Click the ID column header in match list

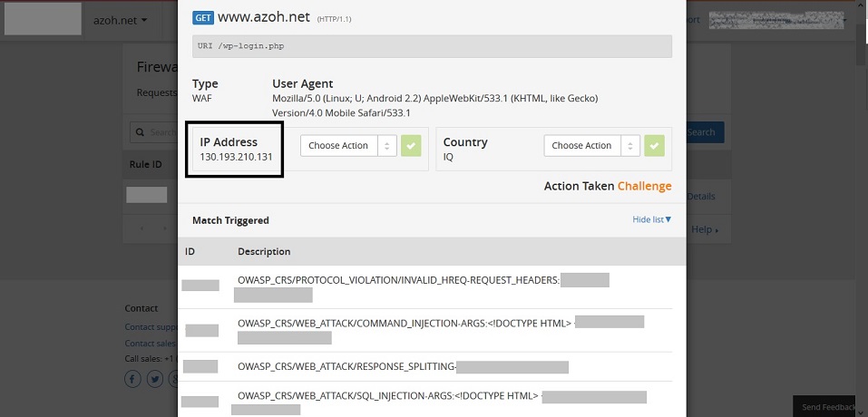point(190,251)
